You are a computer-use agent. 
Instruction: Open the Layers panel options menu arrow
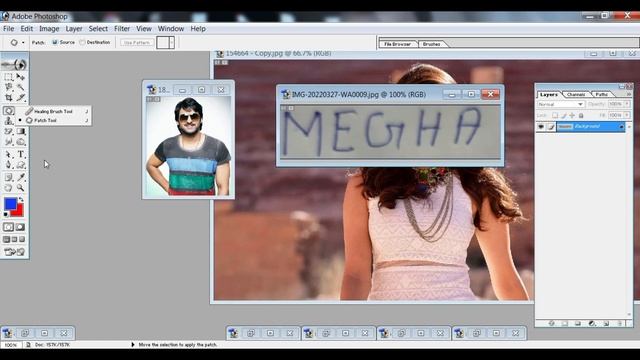coord(629,94)
